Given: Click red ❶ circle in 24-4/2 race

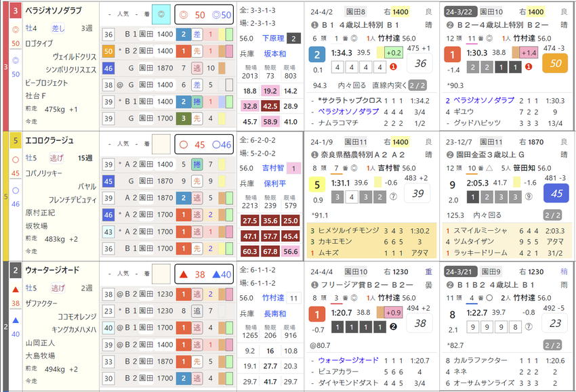Looking at the screenshot, I should [393, 67].
